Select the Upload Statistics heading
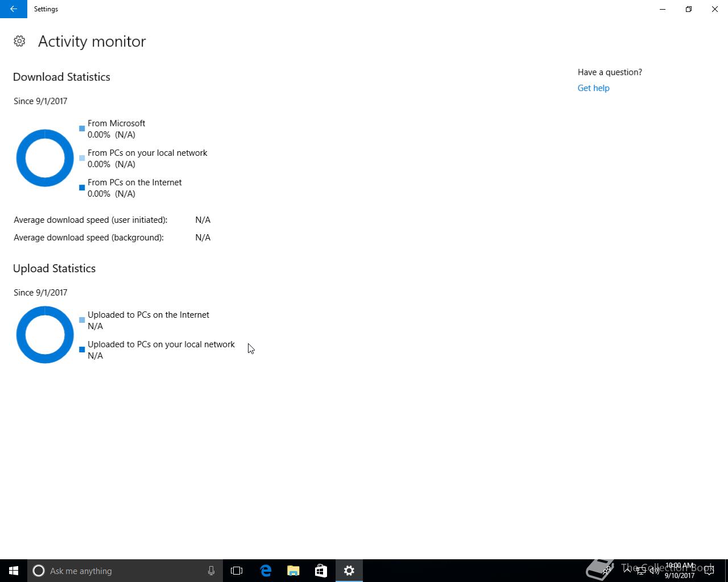The image size is (728, 582). pos(54,268)
